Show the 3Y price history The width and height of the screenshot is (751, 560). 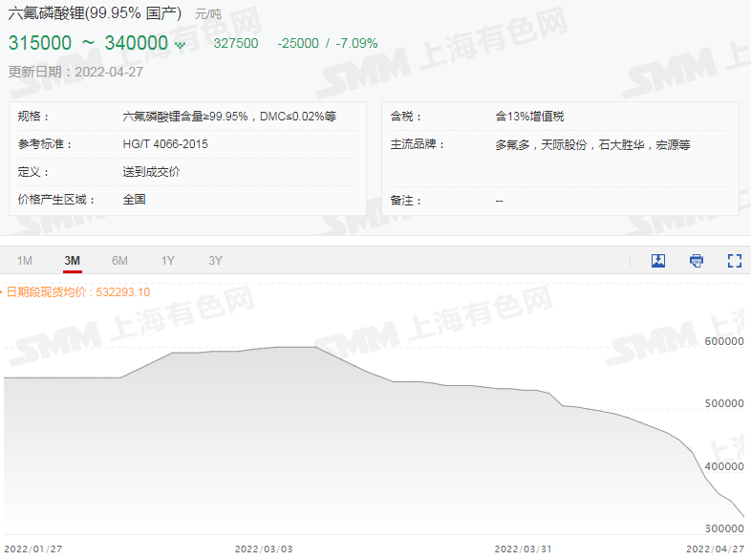(215, 261)
